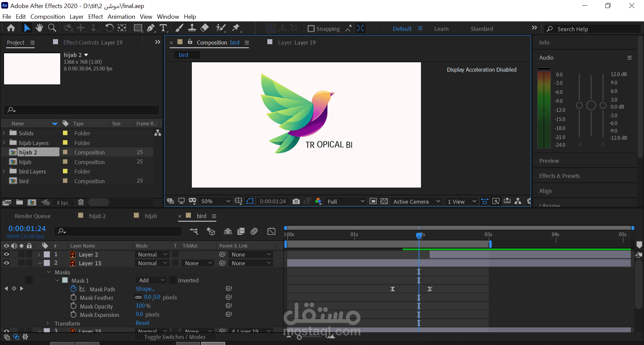Hide Layer 15 with its eye icon
The image size is (644, 345).
[6, 263]
